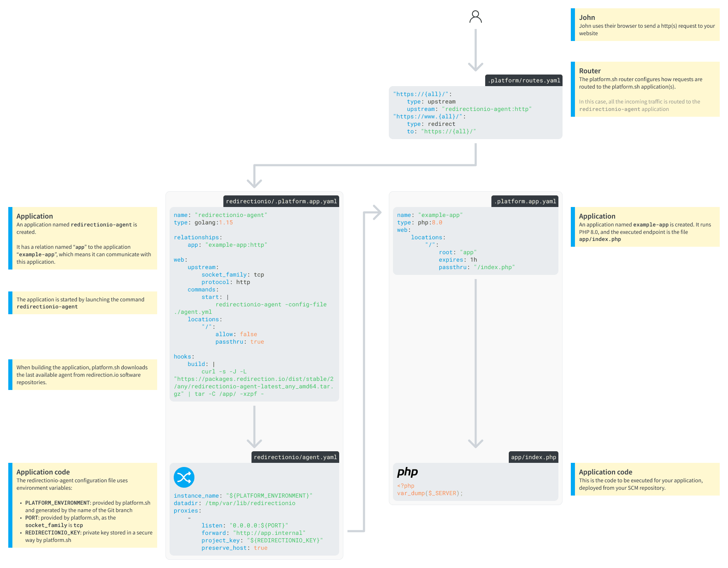Screen dimensions: 728x568
Task: Click the datadir /tmp/var/lib/redirectionio line
Action: point(235,503)
